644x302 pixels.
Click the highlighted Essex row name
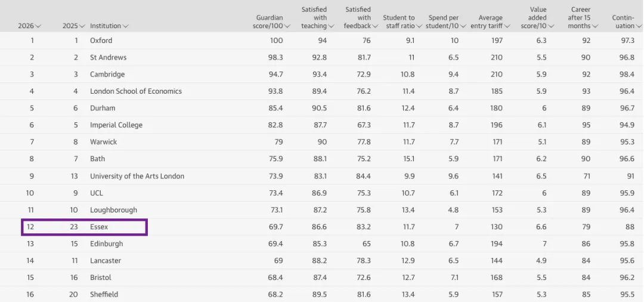point(99,227)
